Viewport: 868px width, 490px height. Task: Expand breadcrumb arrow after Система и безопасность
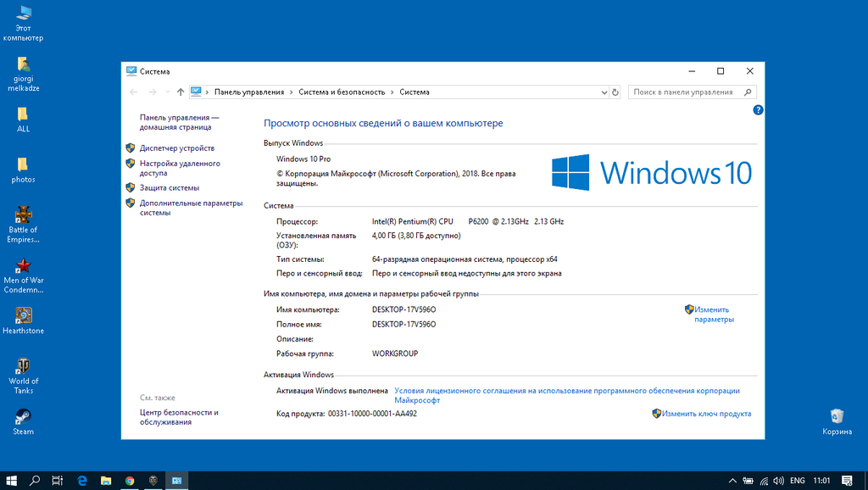click(x=392, y=92)
